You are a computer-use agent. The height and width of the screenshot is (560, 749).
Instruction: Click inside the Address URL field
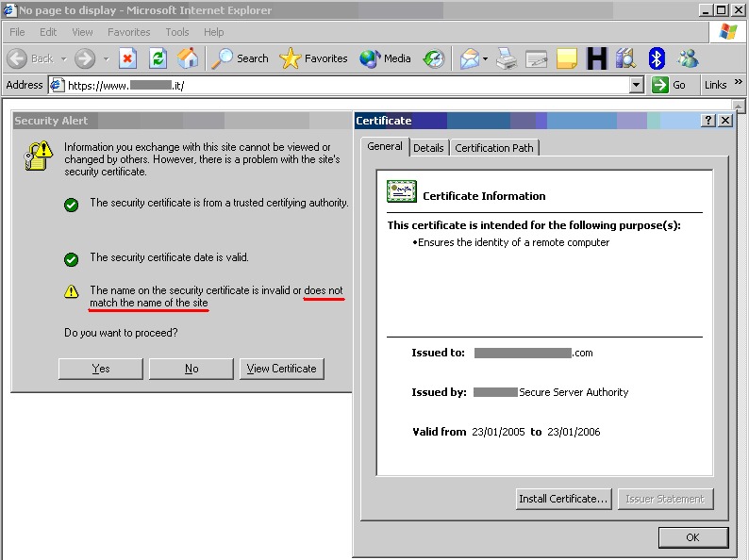(x=345, y=85)
